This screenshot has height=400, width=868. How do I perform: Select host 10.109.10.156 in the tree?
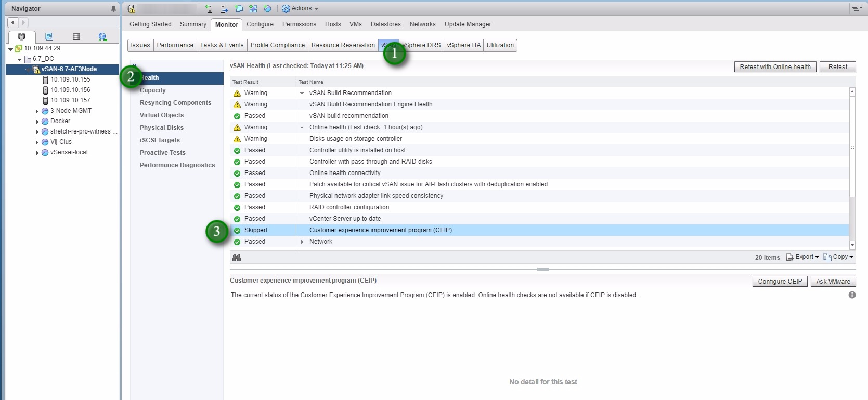pyautogui.click(x=70, y=90)
